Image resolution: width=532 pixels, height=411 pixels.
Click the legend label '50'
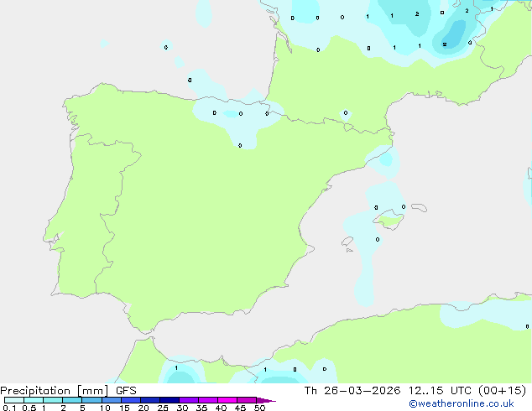coord(259,408)
